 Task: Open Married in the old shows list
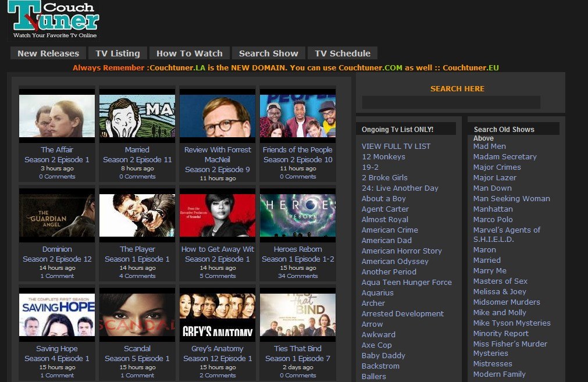click(x=487, y=260)
